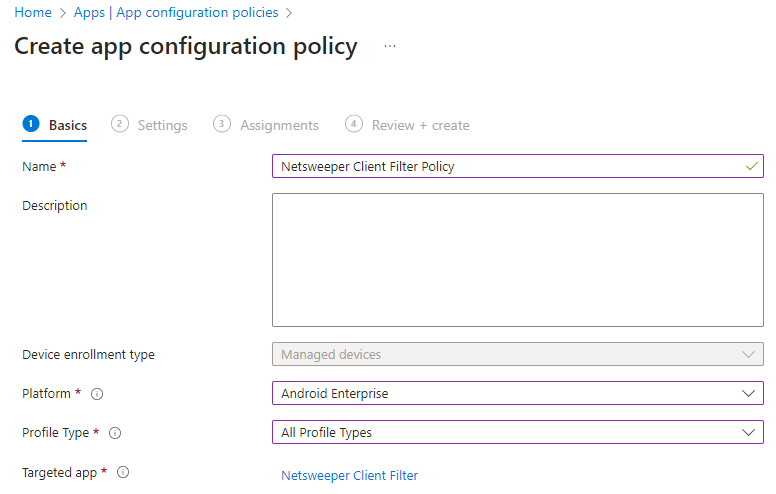Image resolution: width=776 pixels, height=494 pixels.
Task: Click the step 2 Settings circle icon
Action: point(120,124)
